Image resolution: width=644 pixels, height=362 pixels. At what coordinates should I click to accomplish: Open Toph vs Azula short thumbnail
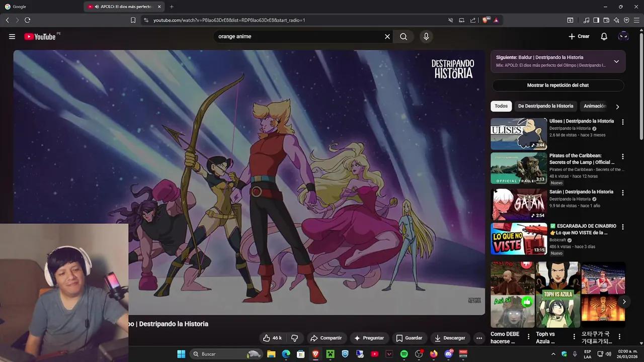click(557, 295)
